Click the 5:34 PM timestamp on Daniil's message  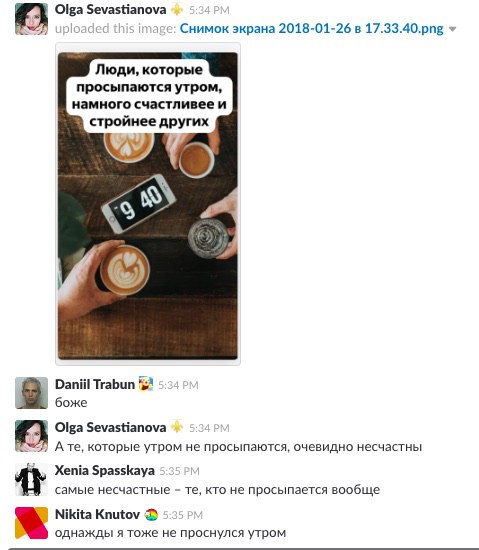pos(178,385)
